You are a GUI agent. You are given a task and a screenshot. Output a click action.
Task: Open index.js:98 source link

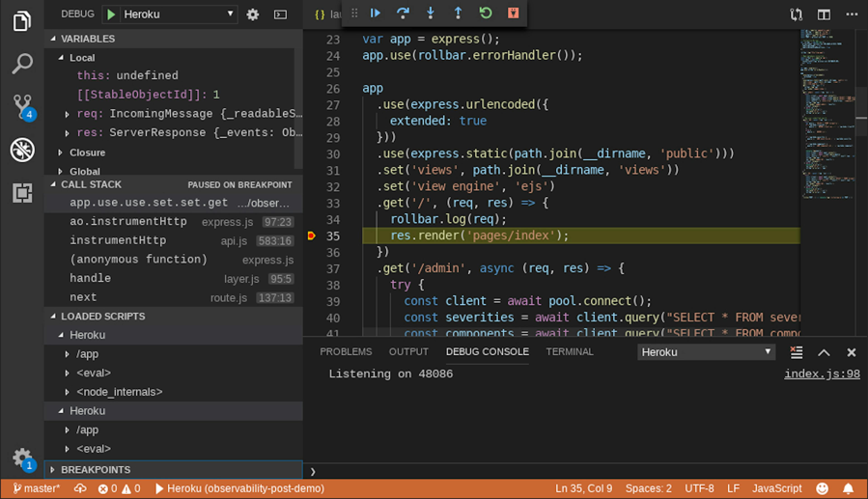(822, 374)
